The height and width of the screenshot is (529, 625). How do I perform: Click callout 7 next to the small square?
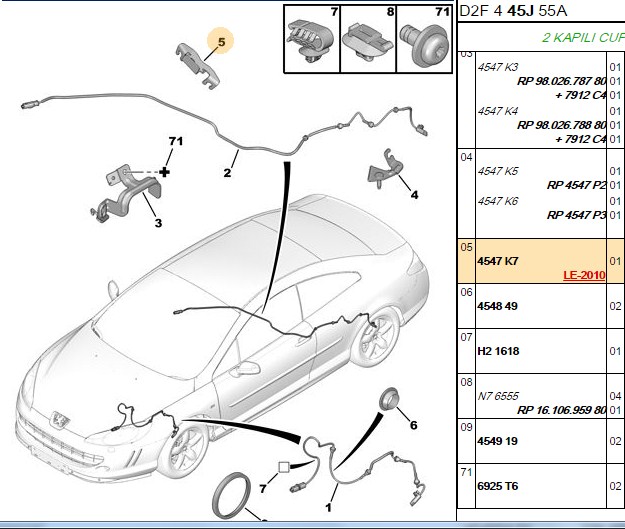pyautogui.click(x=263, y=488)
